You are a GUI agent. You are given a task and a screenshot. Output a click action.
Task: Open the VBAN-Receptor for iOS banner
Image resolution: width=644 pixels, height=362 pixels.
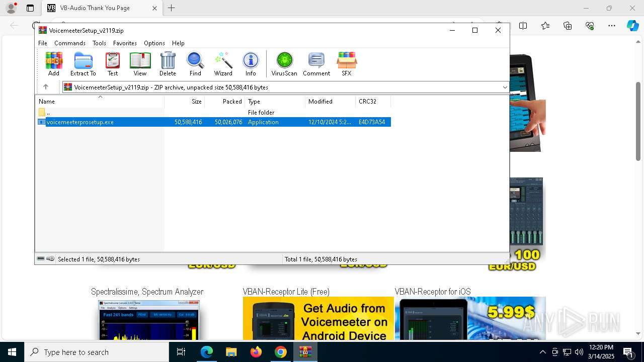[470, 318]
